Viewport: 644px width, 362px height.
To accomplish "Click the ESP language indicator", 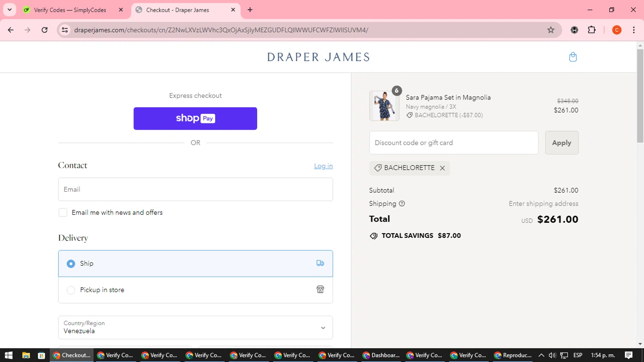I will click(578, 355).
